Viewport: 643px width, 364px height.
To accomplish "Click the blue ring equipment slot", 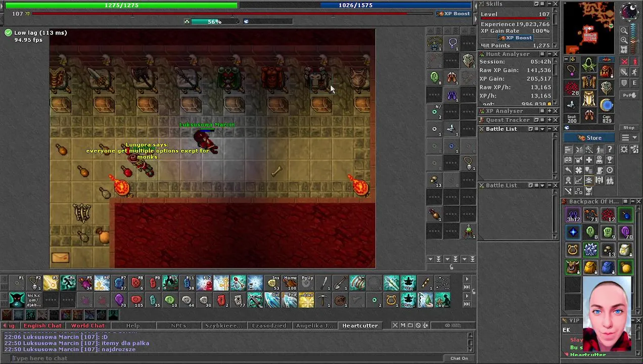I will 606,105.
